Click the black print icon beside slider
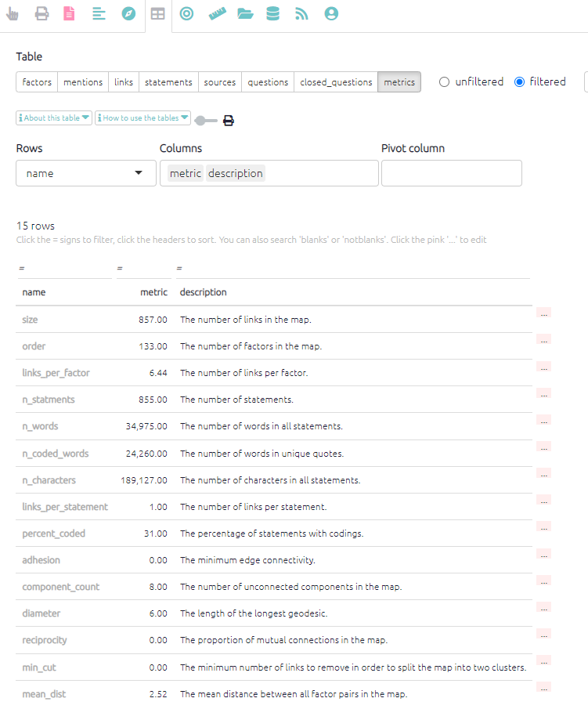Viewport: 588px width, 709px height. coord(229,121)
